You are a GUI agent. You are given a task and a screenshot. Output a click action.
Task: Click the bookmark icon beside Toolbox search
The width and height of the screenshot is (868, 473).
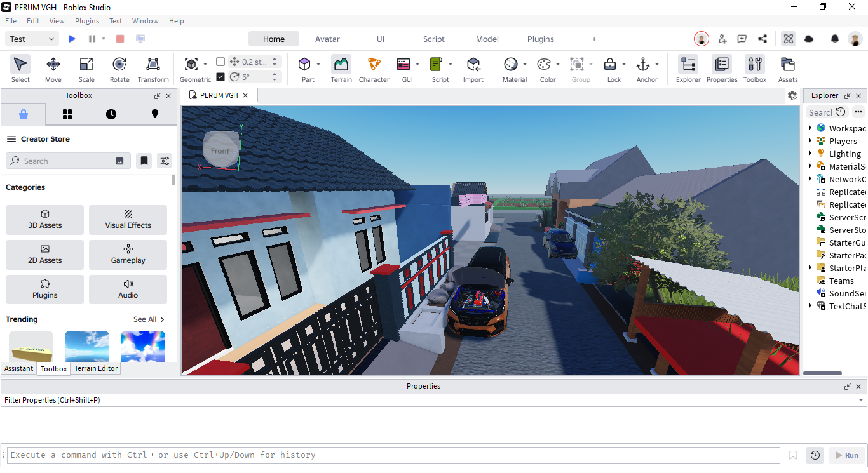[144, 161]
